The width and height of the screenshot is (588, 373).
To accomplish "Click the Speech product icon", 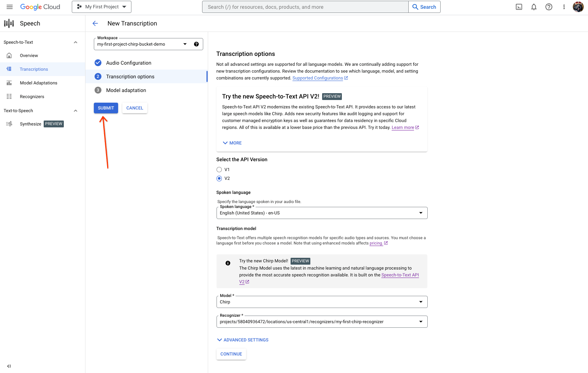I will coord(9,24).
